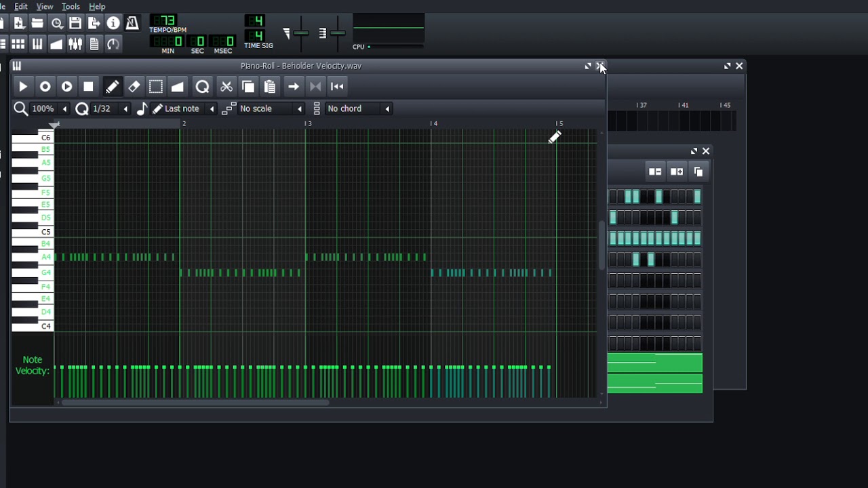The image size is (868, 488).
Task: Jump to bar 3 on Piano-Roll timeline
Action: [x=307, y=124]
